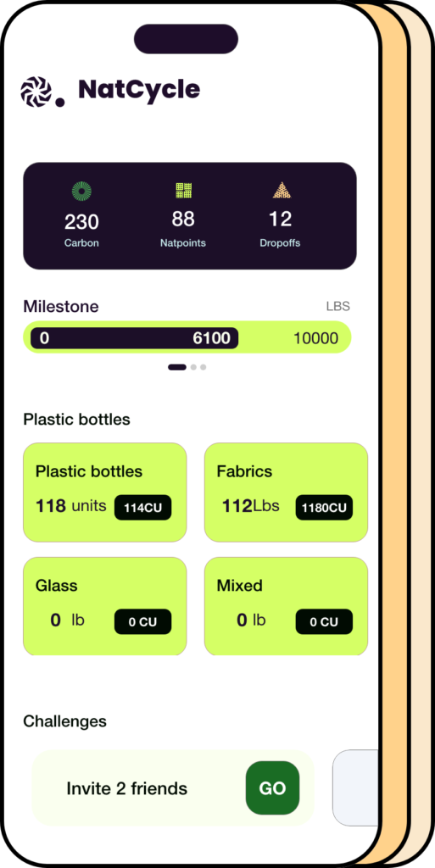Tap the green Carbon circle icon

coord(82,191)
